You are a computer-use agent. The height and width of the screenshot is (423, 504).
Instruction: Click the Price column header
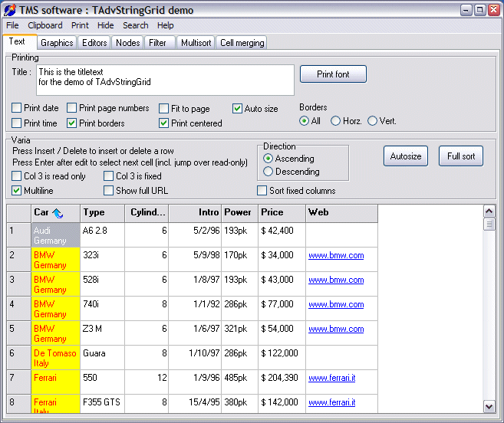(x=282, y=213)
